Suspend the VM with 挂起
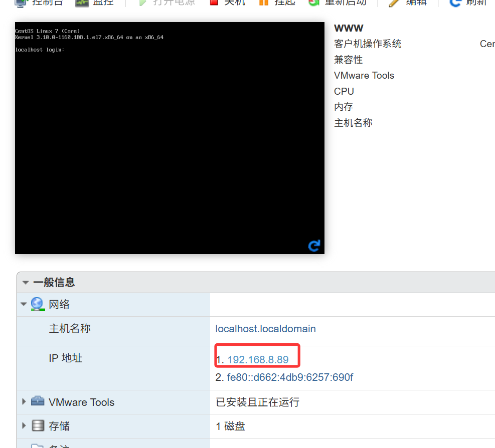This screenshot has height=448, width=495. click(x=277, y=3)
